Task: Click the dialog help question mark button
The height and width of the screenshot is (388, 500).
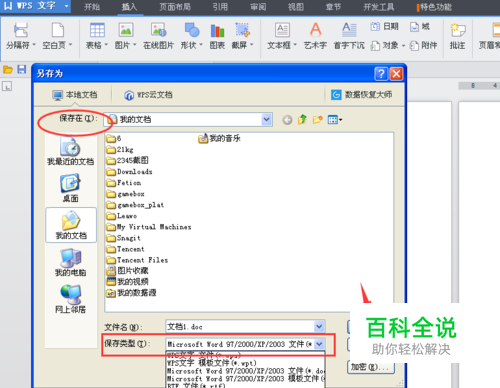Action: click(x=381, y=74)
